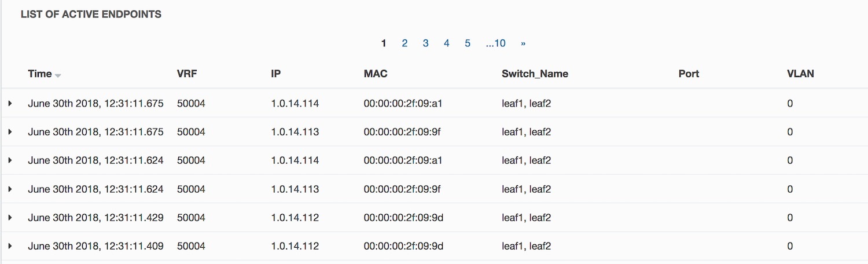Select page 1 in pagination
The image size is (868, 264).
pos(384,43)
